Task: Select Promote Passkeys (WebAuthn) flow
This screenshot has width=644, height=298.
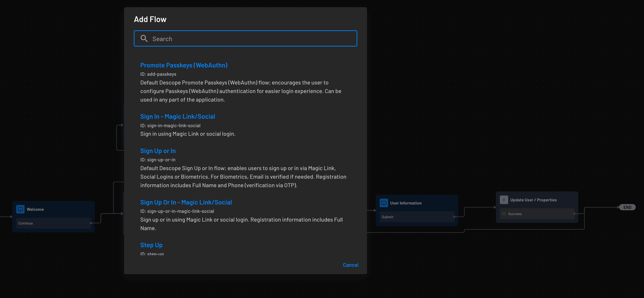Action: point(183,65)
